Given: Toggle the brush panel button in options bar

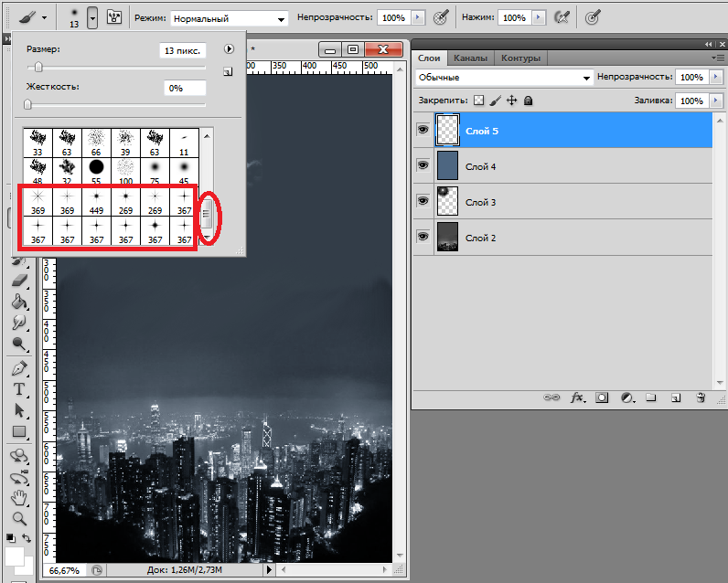Looking at the screenshot, I should pos(114,16).
